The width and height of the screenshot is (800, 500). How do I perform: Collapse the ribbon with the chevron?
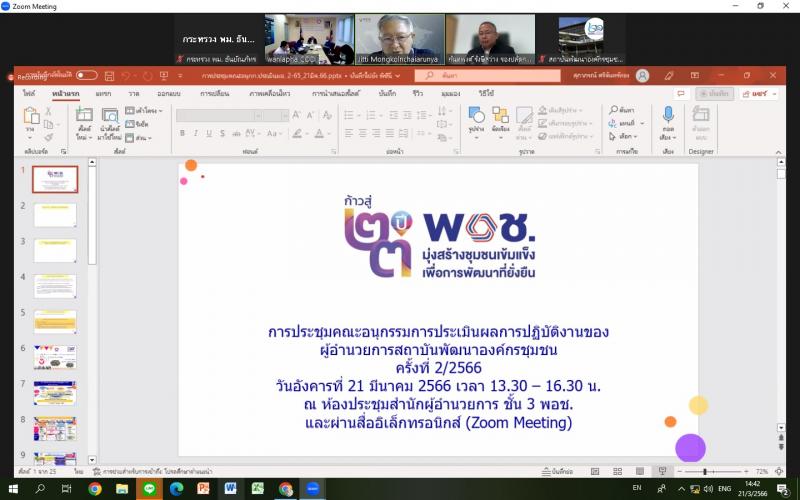779,153
